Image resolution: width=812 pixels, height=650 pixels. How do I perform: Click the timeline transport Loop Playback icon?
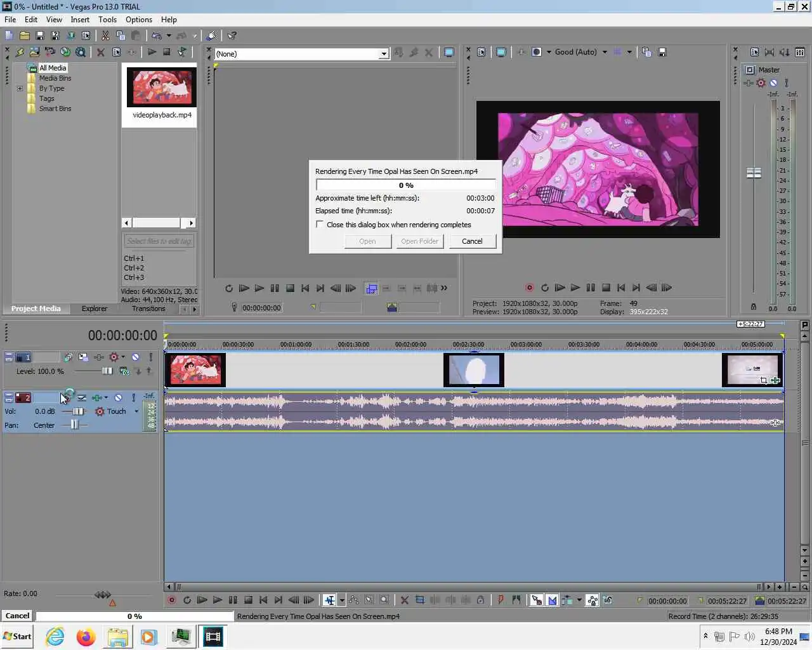coord(187,600)
